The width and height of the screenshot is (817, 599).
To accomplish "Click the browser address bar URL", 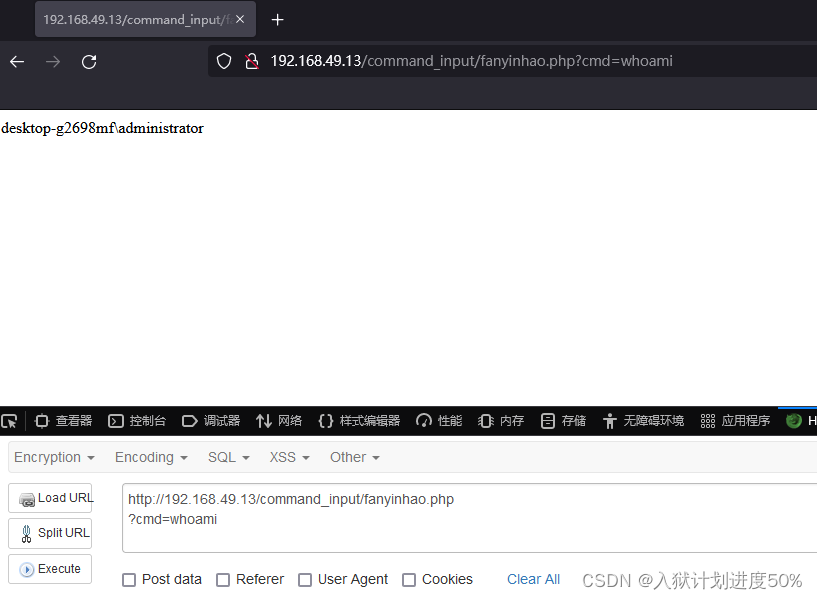I will 472,61.
